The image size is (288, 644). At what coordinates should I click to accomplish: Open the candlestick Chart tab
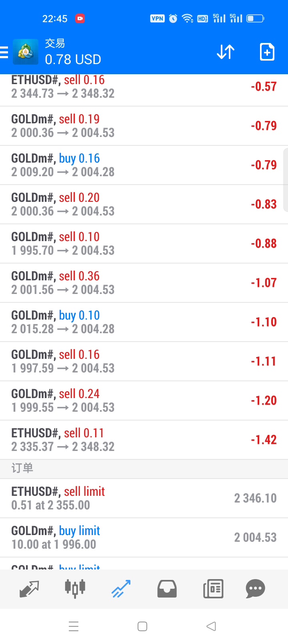75,589
